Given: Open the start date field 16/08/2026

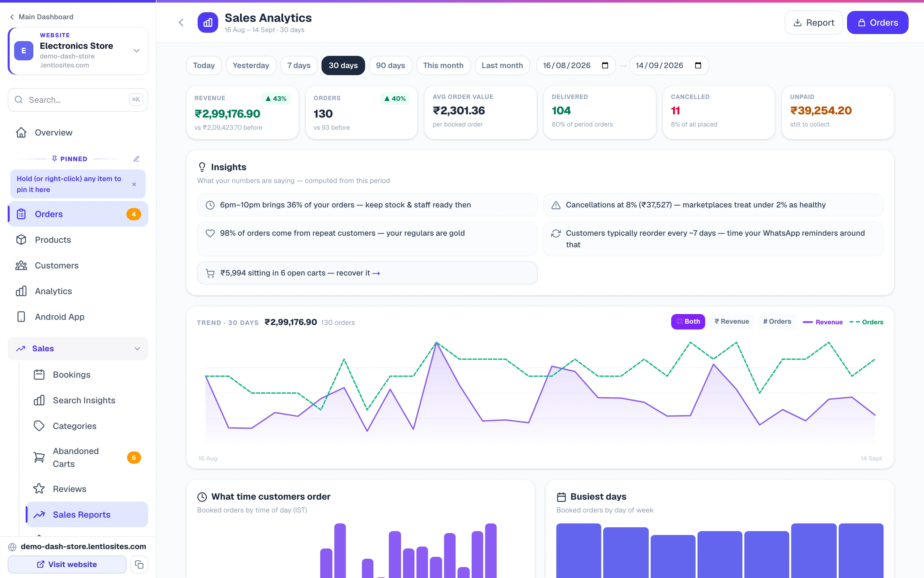Looking at the screenshot, I should coord(576,66).
